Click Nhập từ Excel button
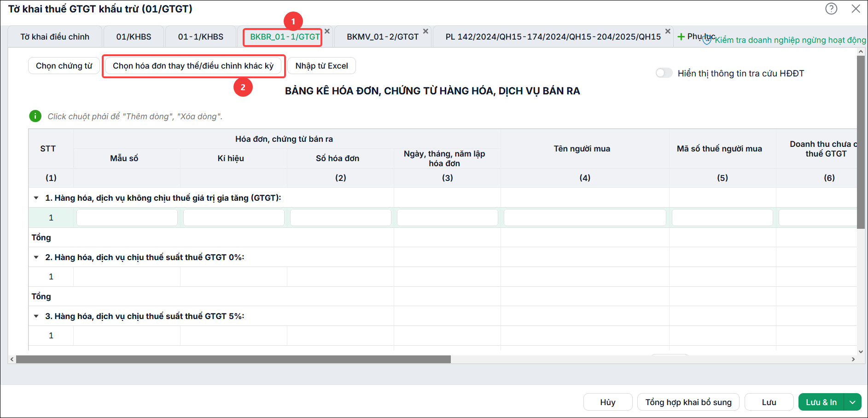The width and height of the screenshot is (868, 418). [x=322, y=66]
